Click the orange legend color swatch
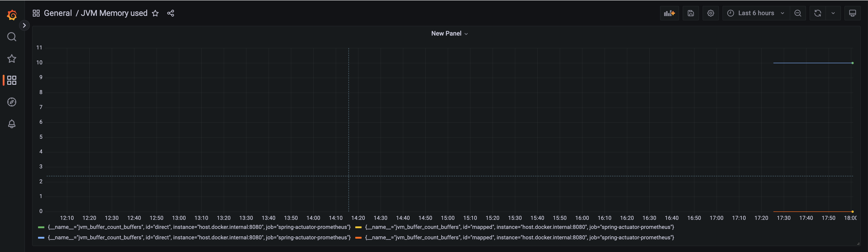The image size is (868, 252). 358,238
